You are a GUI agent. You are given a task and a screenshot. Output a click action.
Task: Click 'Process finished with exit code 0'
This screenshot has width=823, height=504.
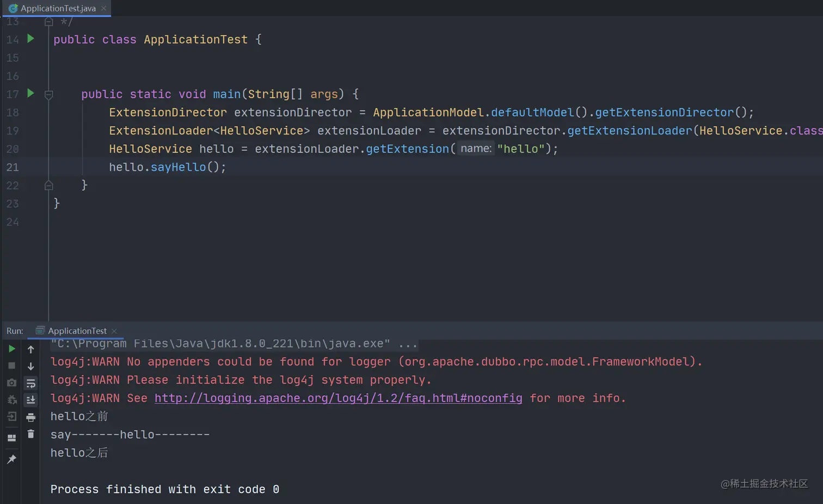click(165, 489)
